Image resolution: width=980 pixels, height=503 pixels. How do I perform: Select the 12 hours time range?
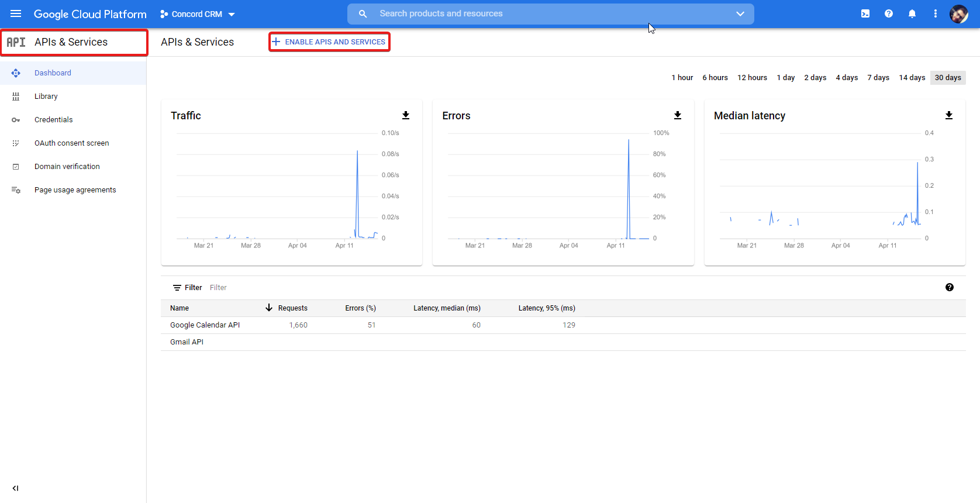[x=752, y=78]
